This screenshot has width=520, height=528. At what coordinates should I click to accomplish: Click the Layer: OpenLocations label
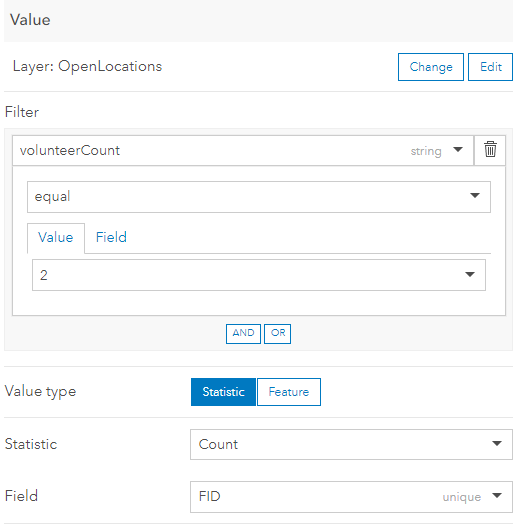coord(87,66)
